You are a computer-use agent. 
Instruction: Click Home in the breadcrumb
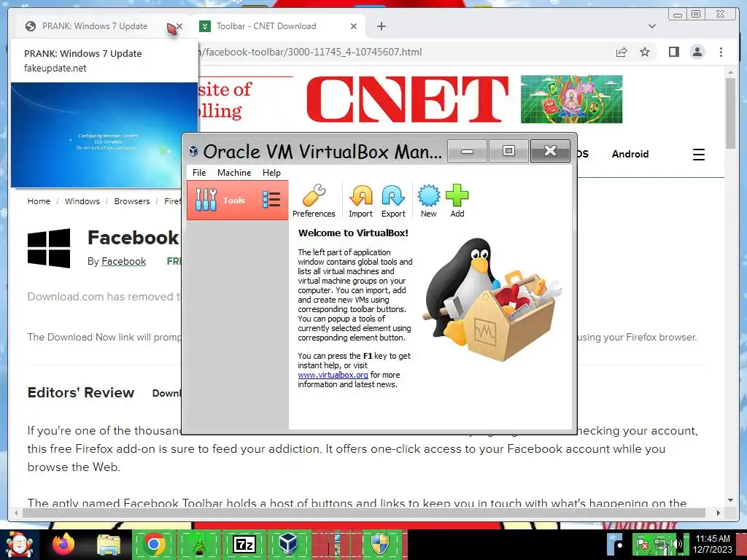coord(39,201)
